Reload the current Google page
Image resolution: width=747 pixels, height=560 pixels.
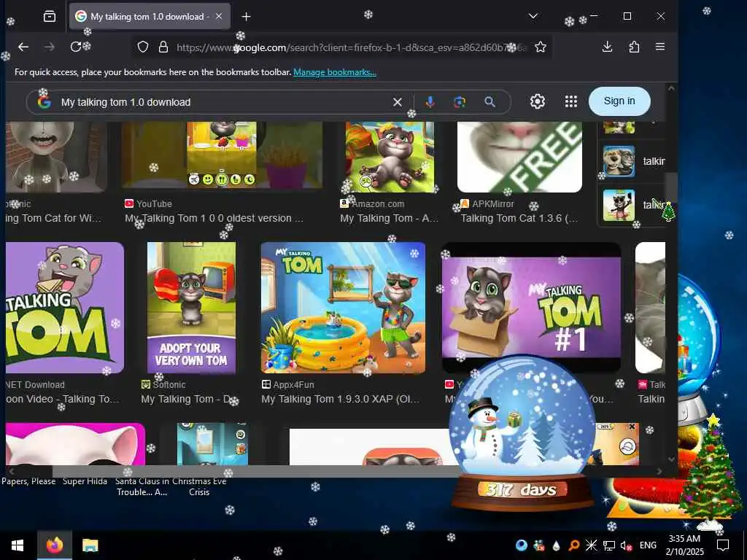click(75, 47)
